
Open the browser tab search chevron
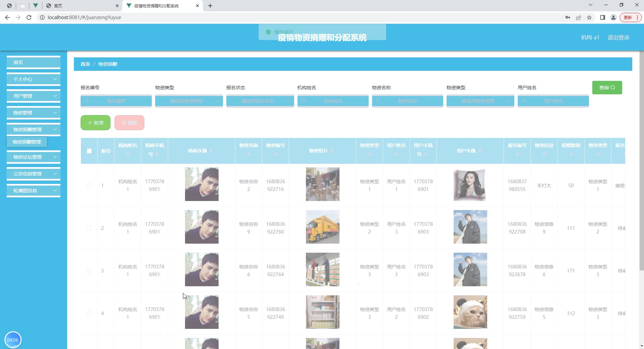[x=591, y=5]
